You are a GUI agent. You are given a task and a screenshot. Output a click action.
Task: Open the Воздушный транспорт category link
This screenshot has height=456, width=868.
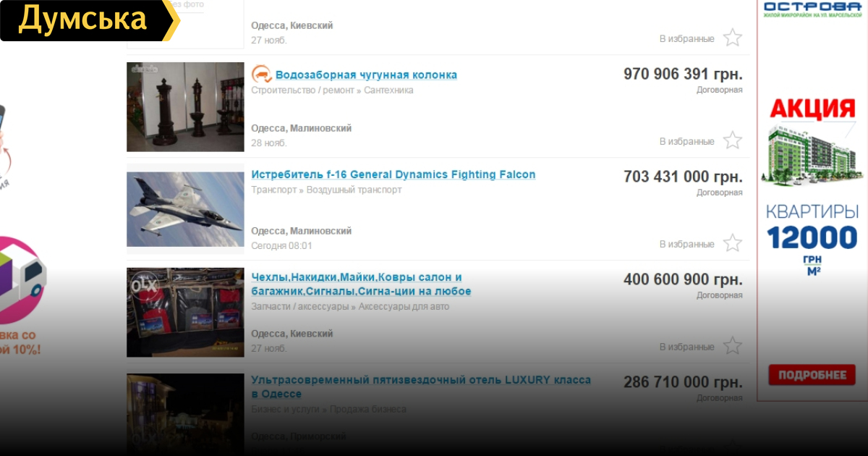point(354,190)
